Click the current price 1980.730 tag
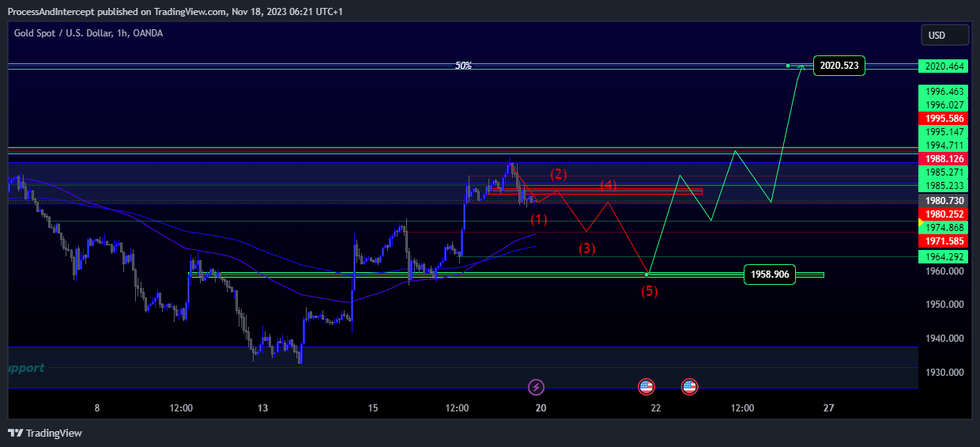The image size is (980, 447). pos(943,201)
